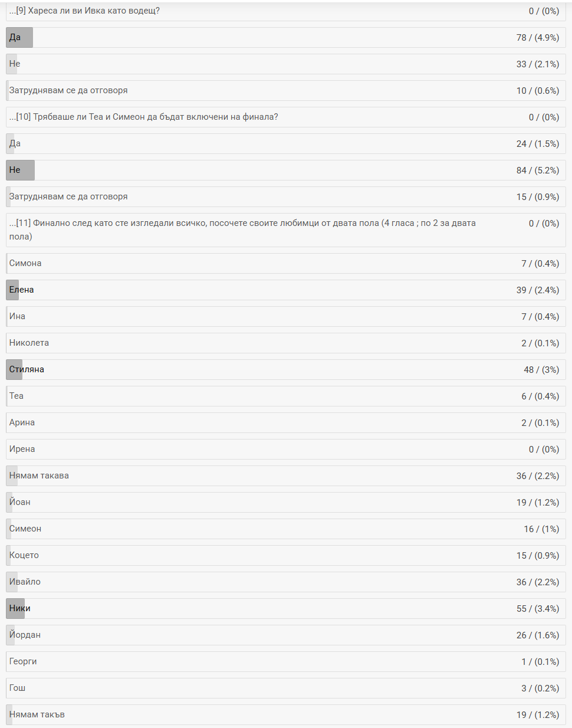Click the Арина result row

pos(286,422)
